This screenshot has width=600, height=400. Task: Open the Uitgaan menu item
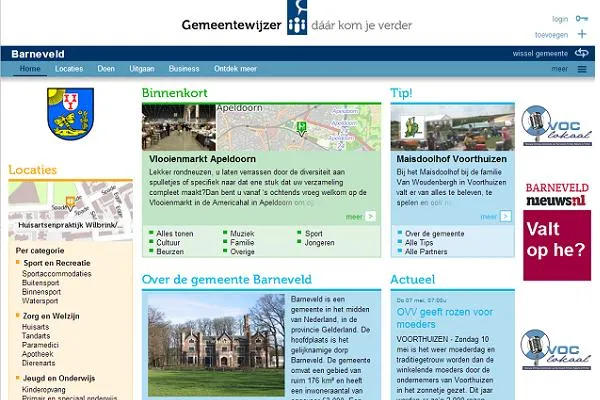click(142, 69)
